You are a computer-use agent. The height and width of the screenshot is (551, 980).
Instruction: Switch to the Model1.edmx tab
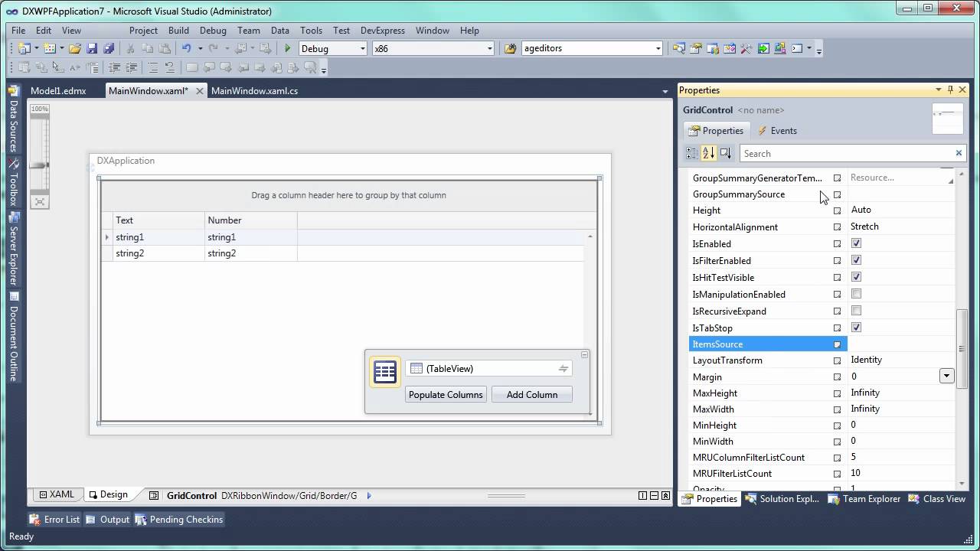58,90
